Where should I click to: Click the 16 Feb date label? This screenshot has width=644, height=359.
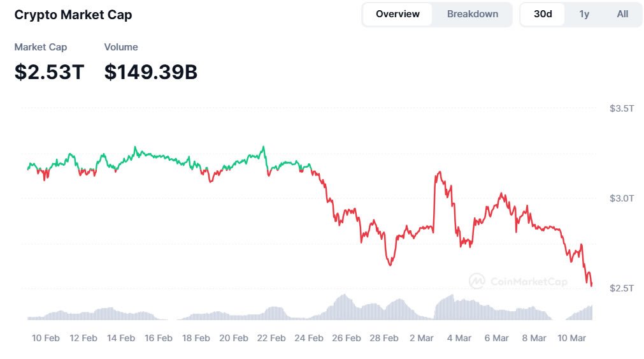click(159, 338)
